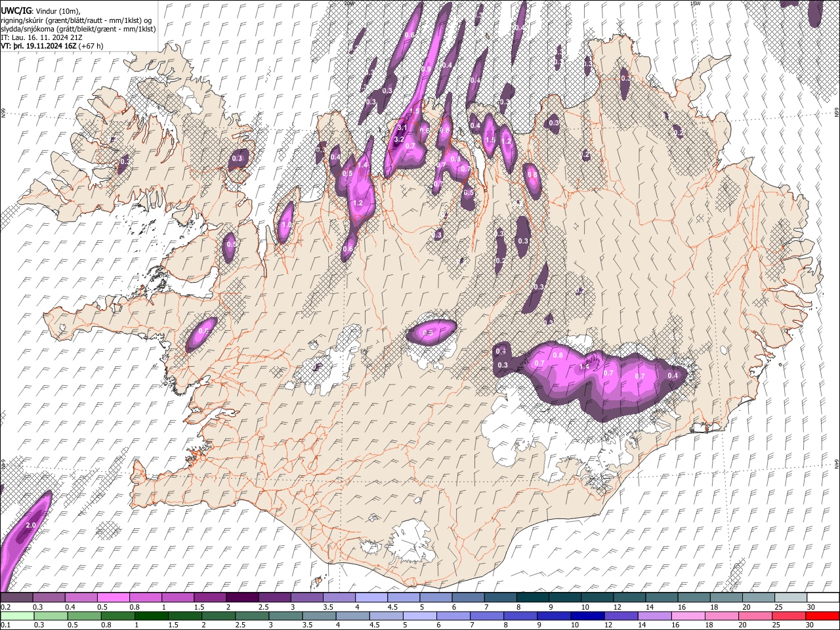The image size is (840, 630).
Task: Click the '4.5' label in the upper legend row
Action: click(392, 607)
